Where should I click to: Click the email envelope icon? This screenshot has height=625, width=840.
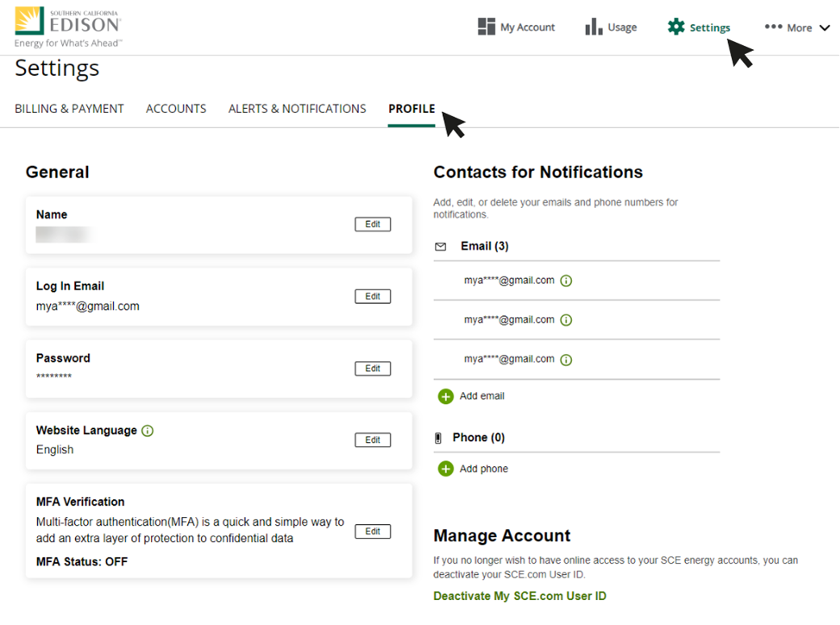point(441,246)
